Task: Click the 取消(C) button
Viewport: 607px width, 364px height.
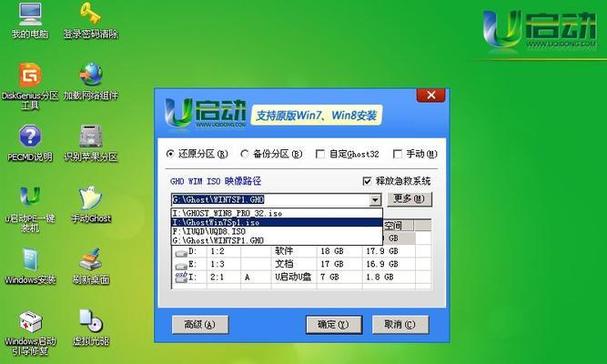Action: [x=400, y=325]
